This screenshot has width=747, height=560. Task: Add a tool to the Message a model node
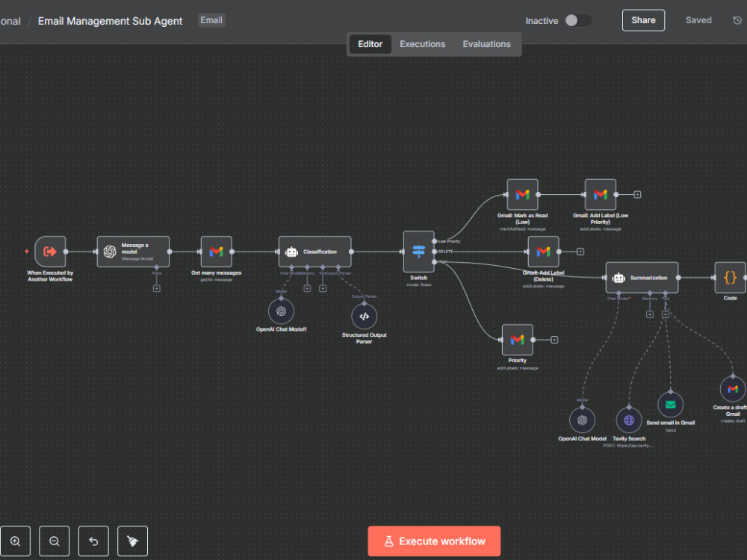point(156,288)
